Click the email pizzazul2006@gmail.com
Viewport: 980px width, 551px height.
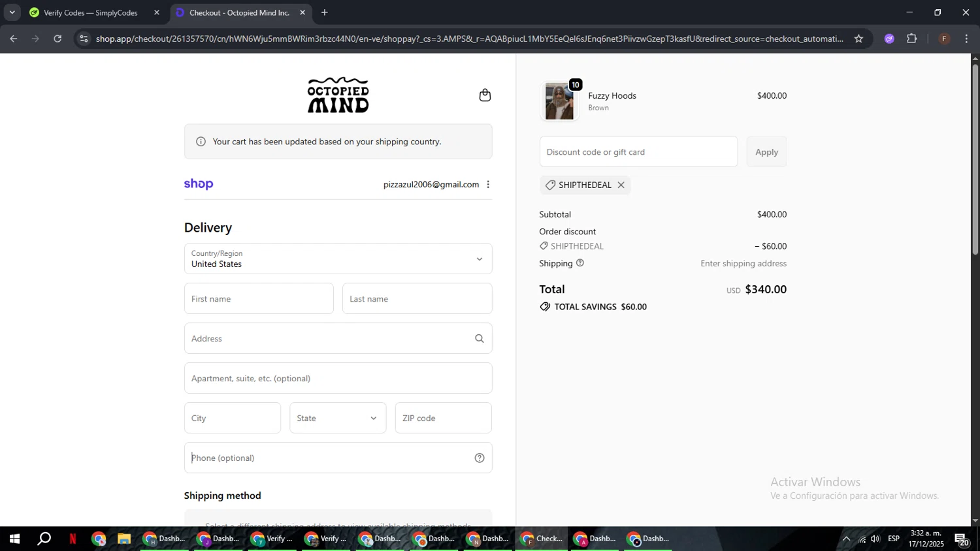[x=431, y=184]
